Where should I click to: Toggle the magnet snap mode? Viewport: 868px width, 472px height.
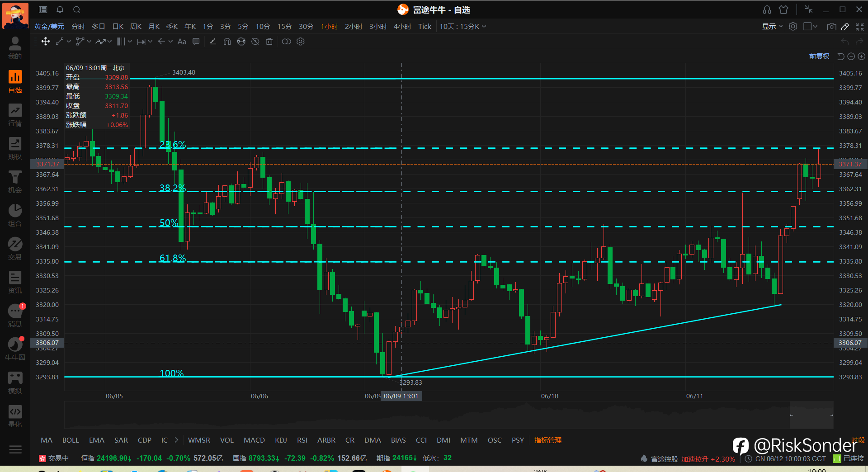227,42
